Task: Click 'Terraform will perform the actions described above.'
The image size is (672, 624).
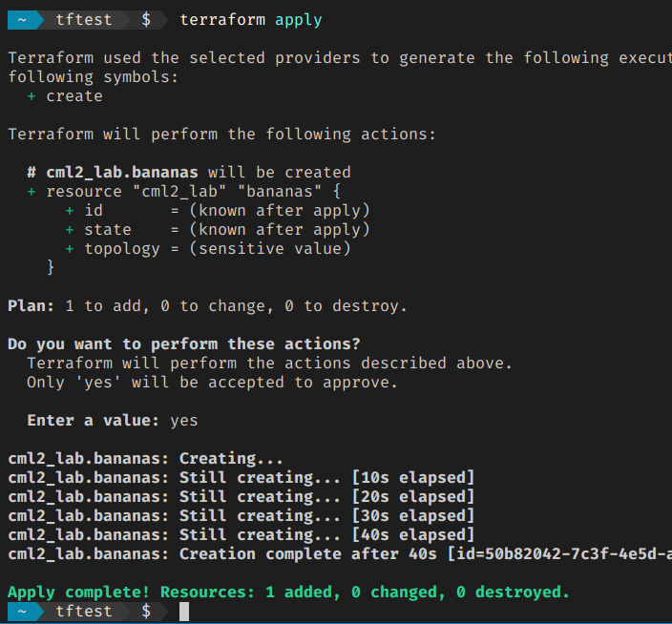Action: (x=269, y=364)
